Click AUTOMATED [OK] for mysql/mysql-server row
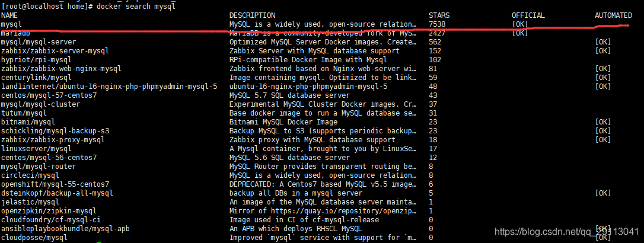 pos(603,42)
